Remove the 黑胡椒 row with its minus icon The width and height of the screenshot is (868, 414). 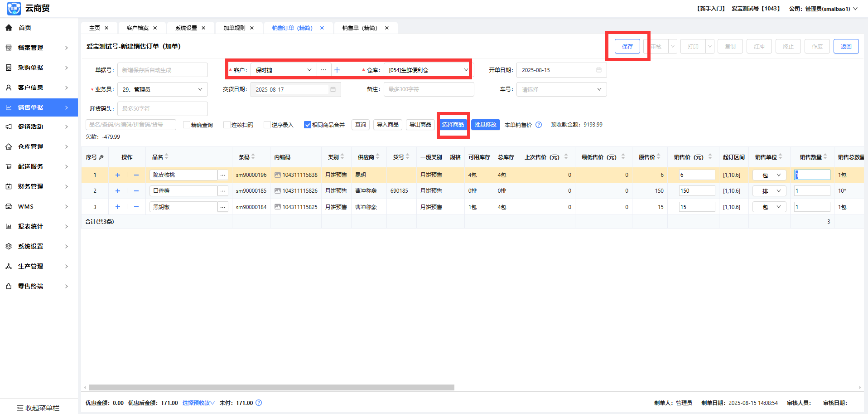pyautogui.click(x=136, y=207)
